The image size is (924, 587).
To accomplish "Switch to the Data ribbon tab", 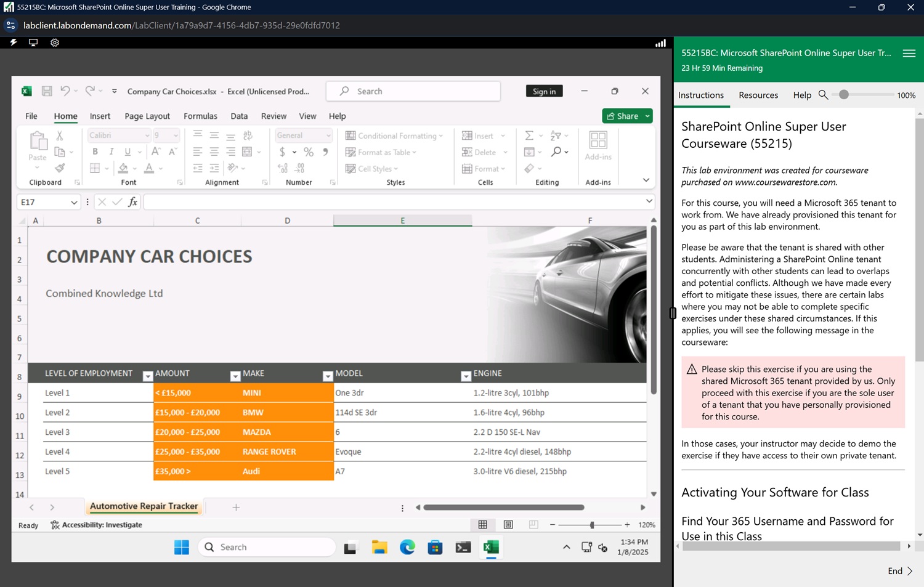I will [x=239, y=116].
